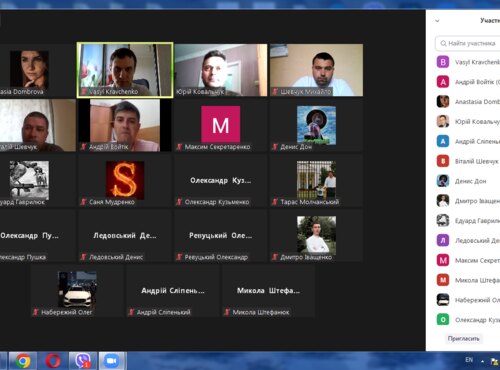The width and height of the screenshot is (500, 370).
Task: Click the EN language indicator in tray
Action: pyautogui.click(x=469, y=360)
